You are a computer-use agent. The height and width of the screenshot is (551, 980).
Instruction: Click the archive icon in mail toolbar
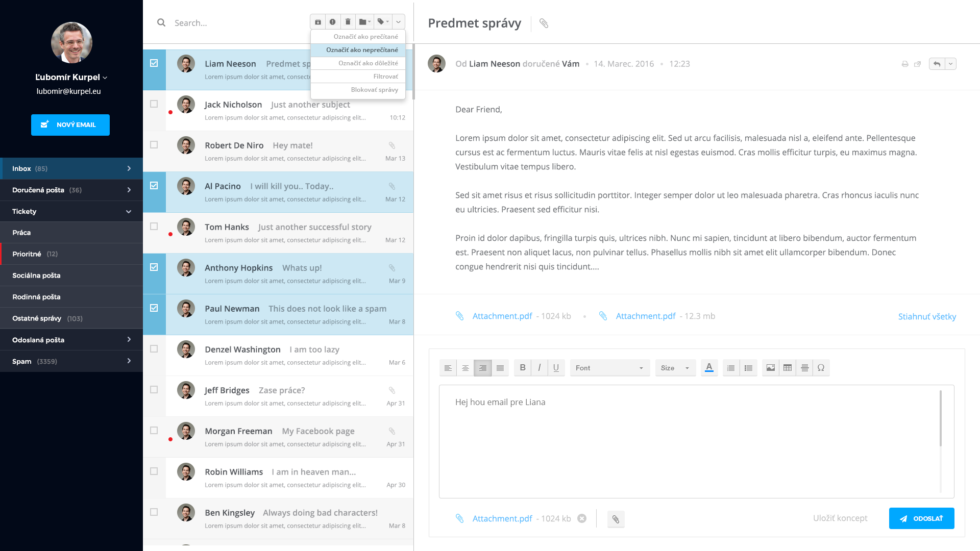pos(317,22)
